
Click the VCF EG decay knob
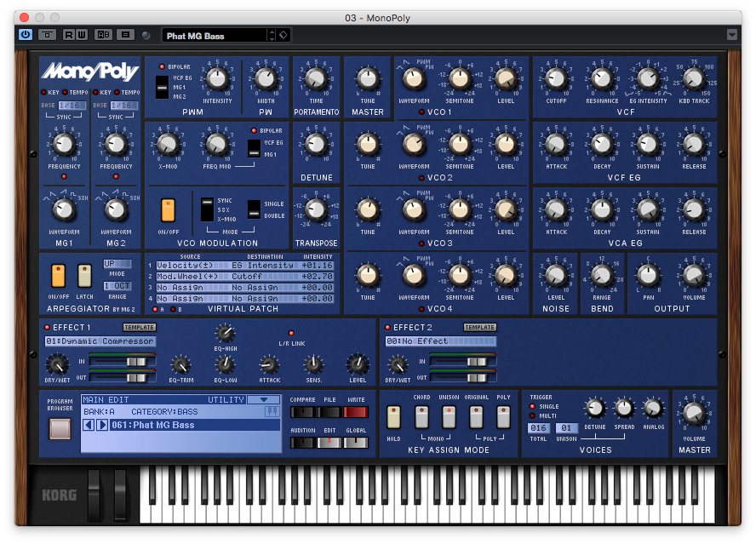coord(602,144)
